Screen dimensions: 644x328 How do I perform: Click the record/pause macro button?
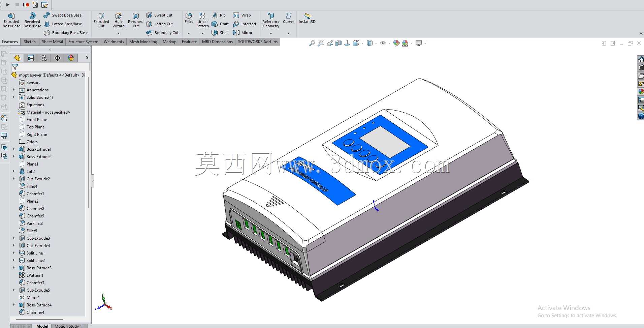tap(26, 5)
